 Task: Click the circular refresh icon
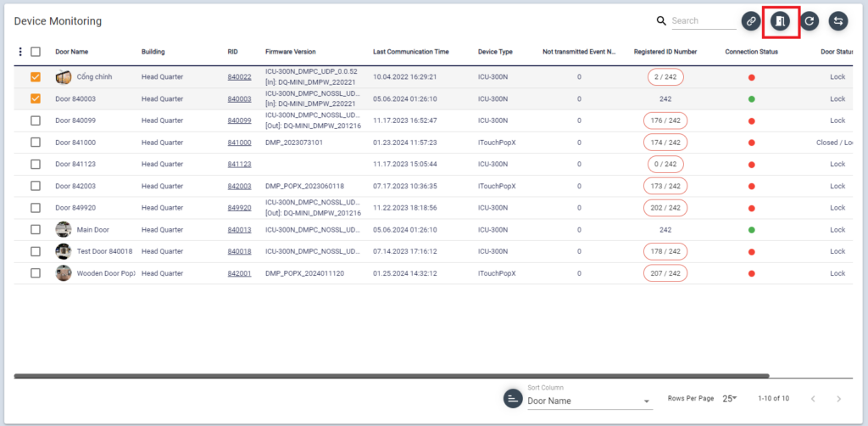(810, 21)
